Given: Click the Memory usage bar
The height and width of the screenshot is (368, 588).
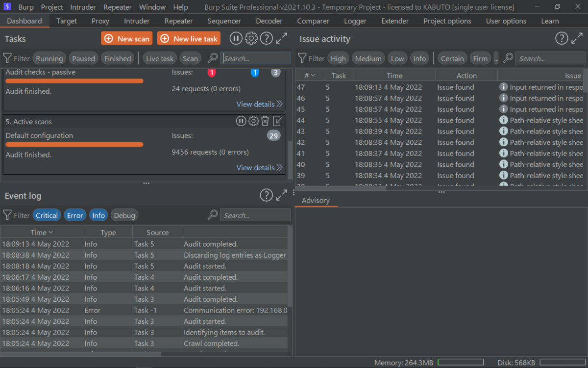Looking at the screenshot, I should click(x=460, y=363).
